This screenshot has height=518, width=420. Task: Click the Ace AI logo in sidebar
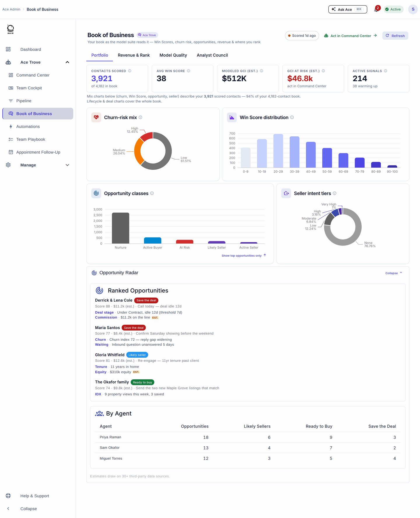pos(10,29)
